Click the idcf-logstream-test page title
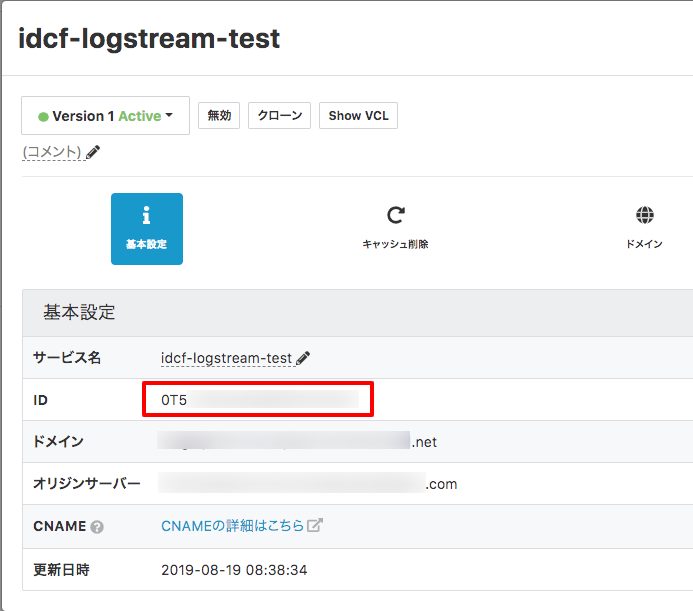This screenshot has width=693, height=611. click(149, 39)
